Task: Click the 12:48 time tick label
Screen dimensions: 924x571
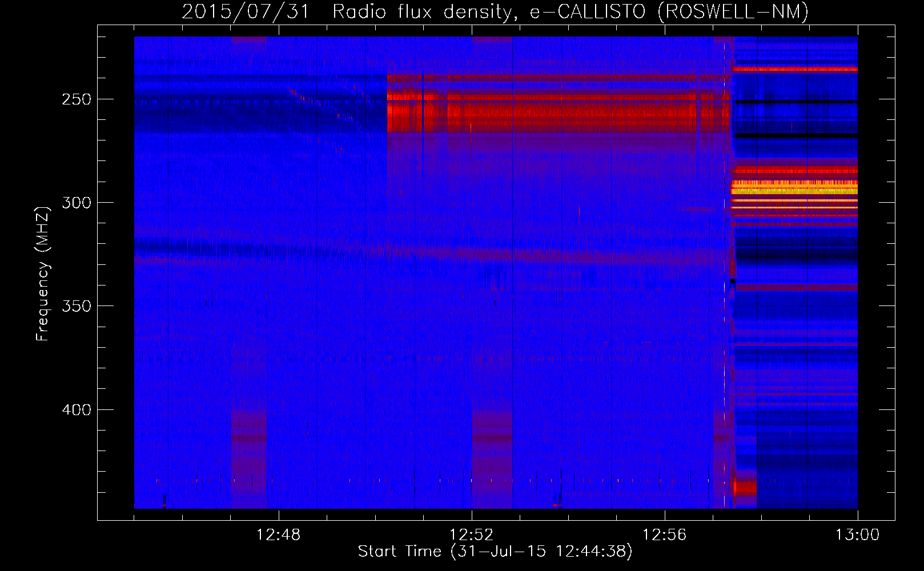Action: click(278, 535)
